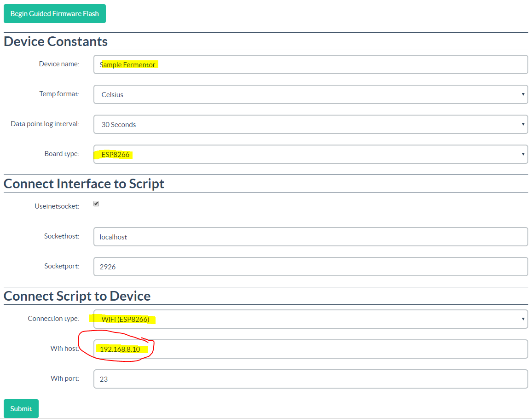The width and height of the screenshot is (532, 419).
Task: Click Data point log interval label
Action: [x=45, y=124]
